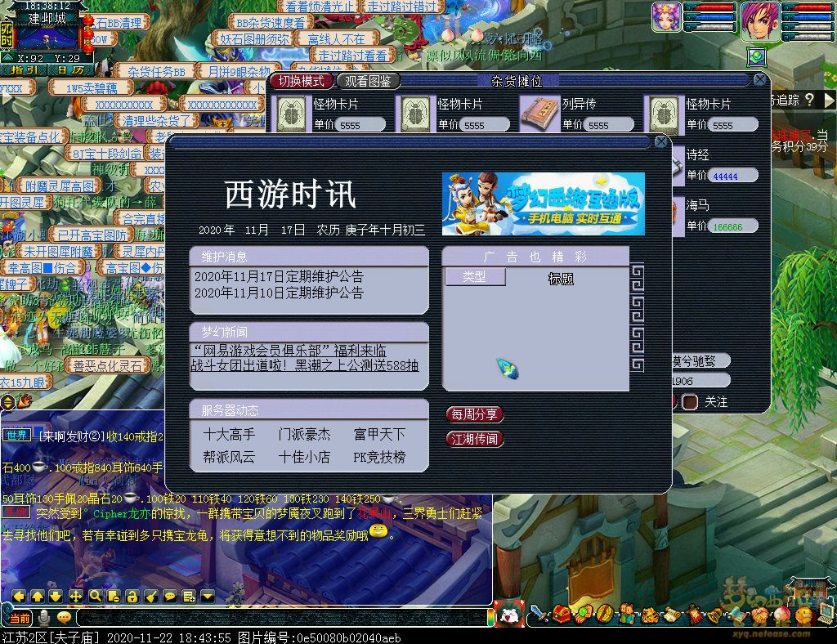
Task: Click the 梦幻西游互通版 banner image
Action: click(544, 203)
